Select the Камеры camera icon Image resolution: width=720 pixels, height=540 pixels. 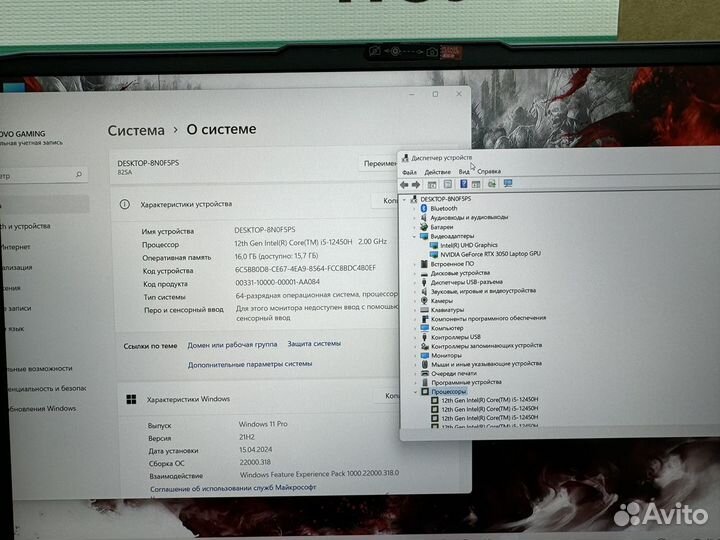(424, 300)
